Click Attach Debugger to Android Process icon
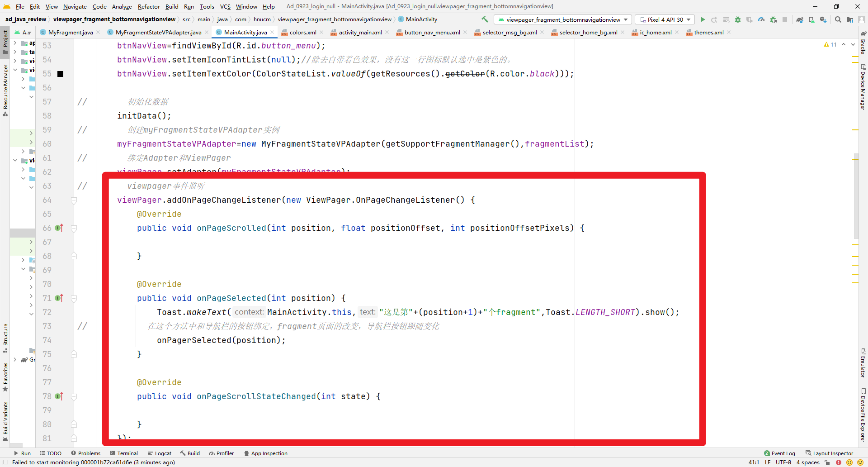 coord(774,19)
